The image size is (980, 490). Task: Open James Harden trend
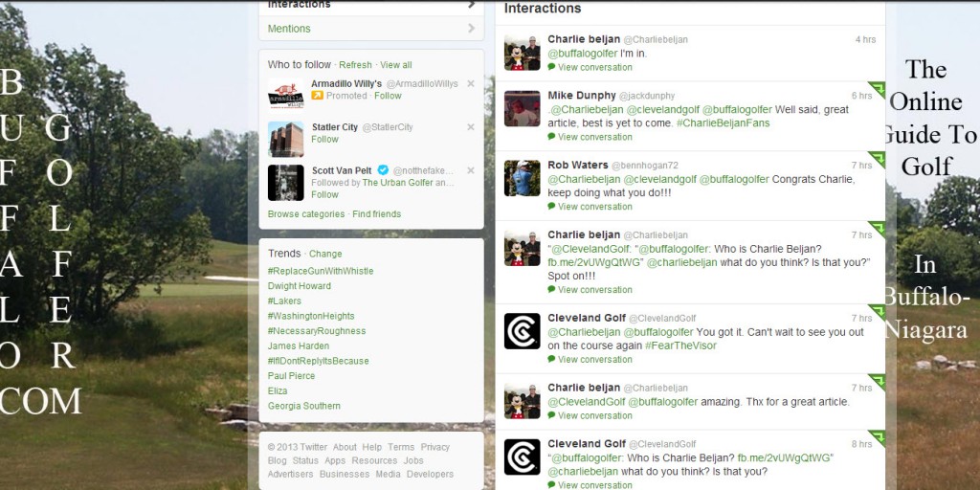pyautogui.click(x=299, y=346)
